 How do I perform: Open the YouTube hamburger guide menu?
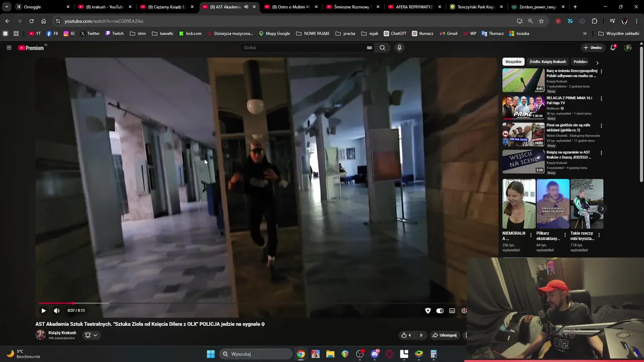click(9, 48)
